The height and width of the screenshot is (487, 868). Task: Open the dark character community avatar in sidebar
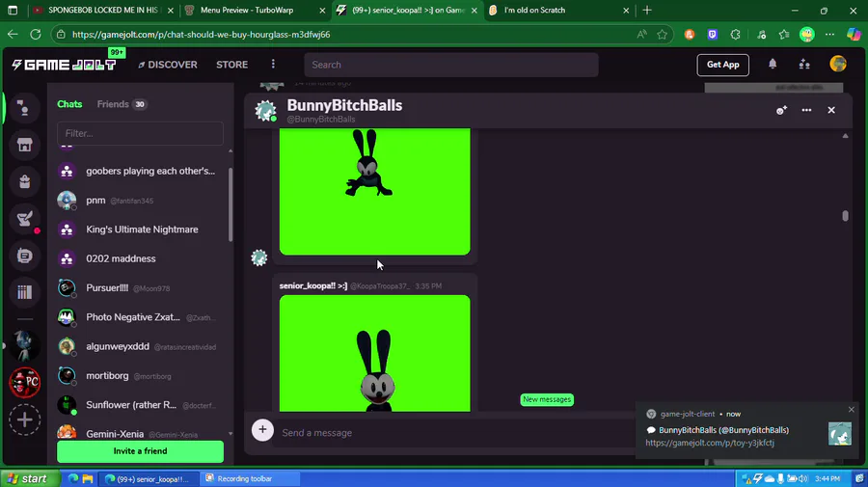(24, 346)
